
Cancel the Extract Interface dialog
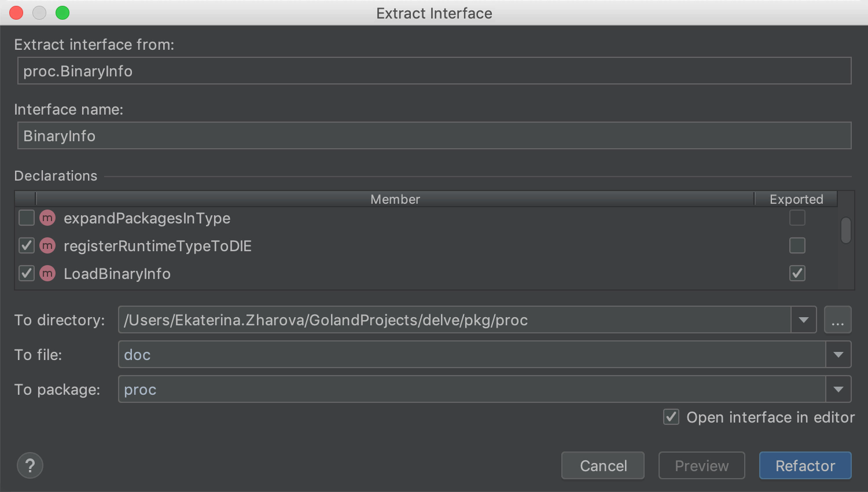tap(603, 465)
